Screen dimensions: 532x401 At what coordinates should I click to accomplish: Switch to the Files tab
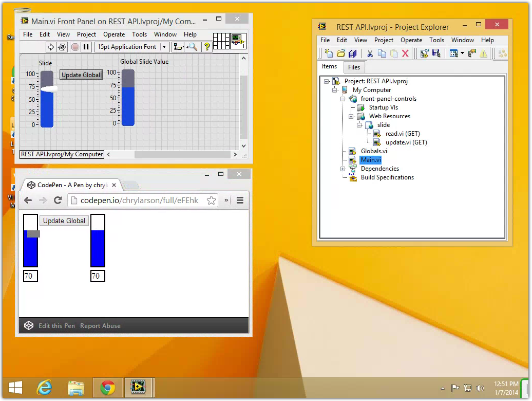pos(354,67)
